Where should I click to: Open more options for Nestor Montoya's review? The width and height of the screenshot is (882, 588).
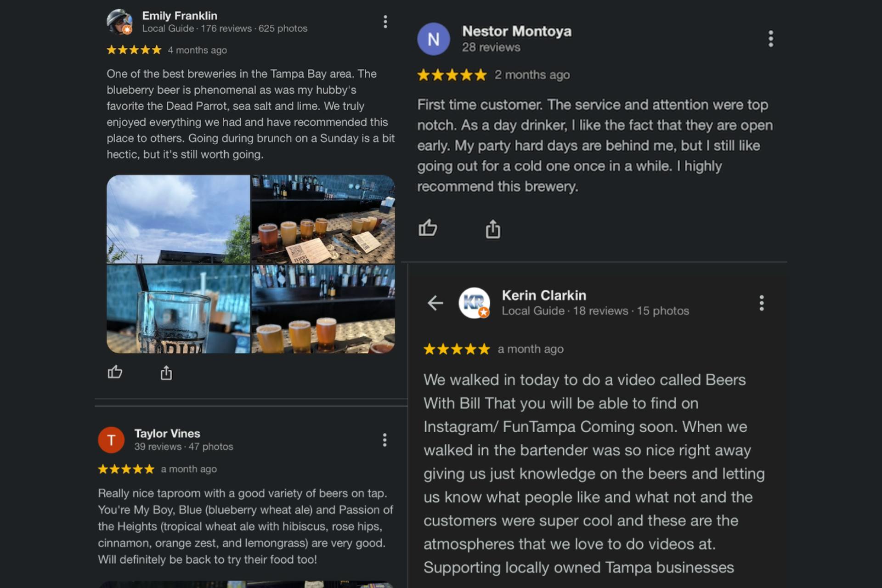point(771,39)
